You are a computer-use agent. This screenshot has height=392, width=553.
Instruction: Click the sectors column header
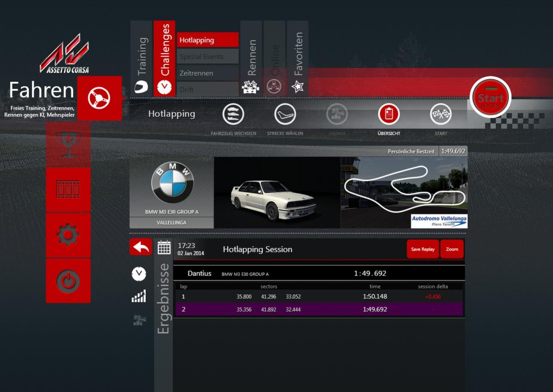(x=269, y=286)
